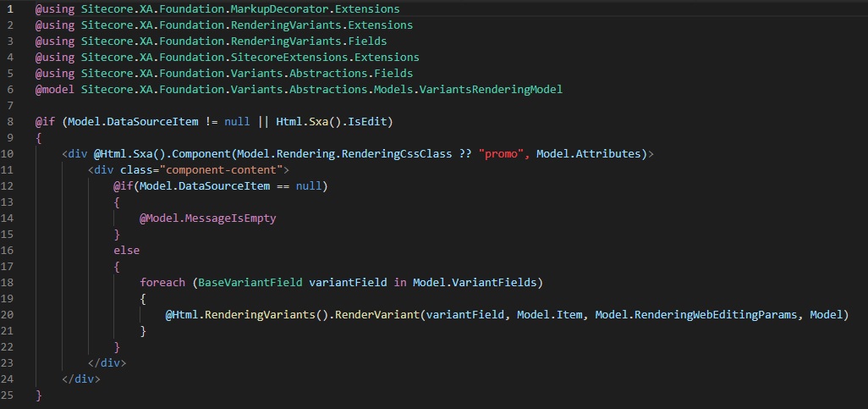Click the 'foreach' keyword
This screenshot has height=409, width=868.
point(162,283)
